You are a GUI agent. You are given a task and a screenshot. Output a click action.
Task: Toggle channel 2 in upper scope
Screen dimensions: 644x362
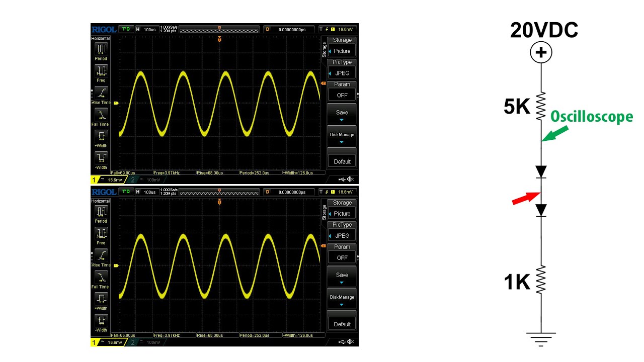(146, 179)
